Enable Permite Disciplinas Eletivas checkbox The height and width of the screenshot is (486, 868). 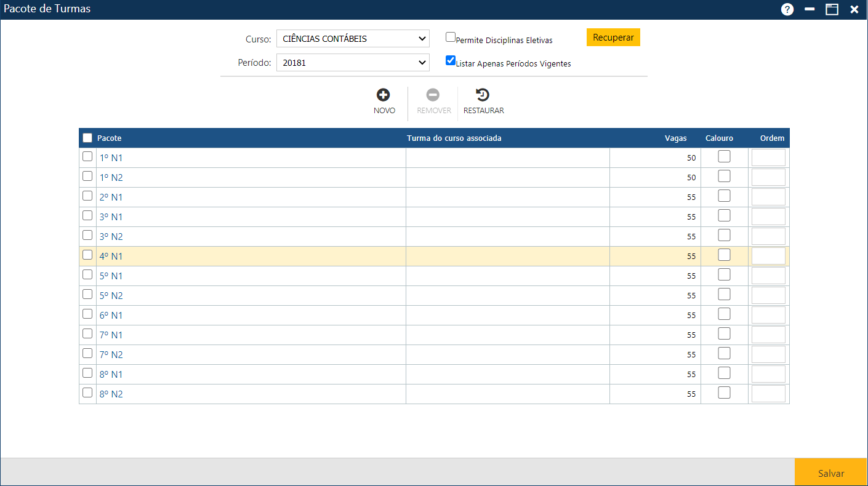pos(451,37)
